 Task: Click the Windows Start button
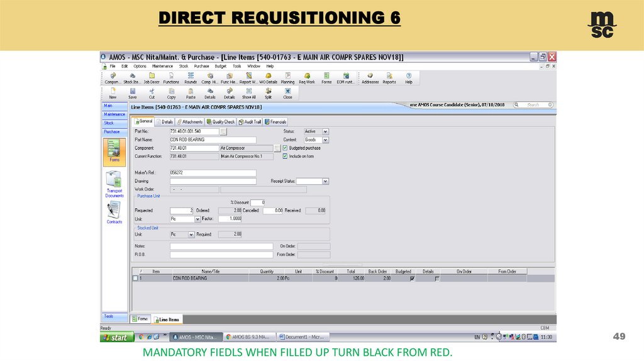pyautogui.click(x=116, y=337)
